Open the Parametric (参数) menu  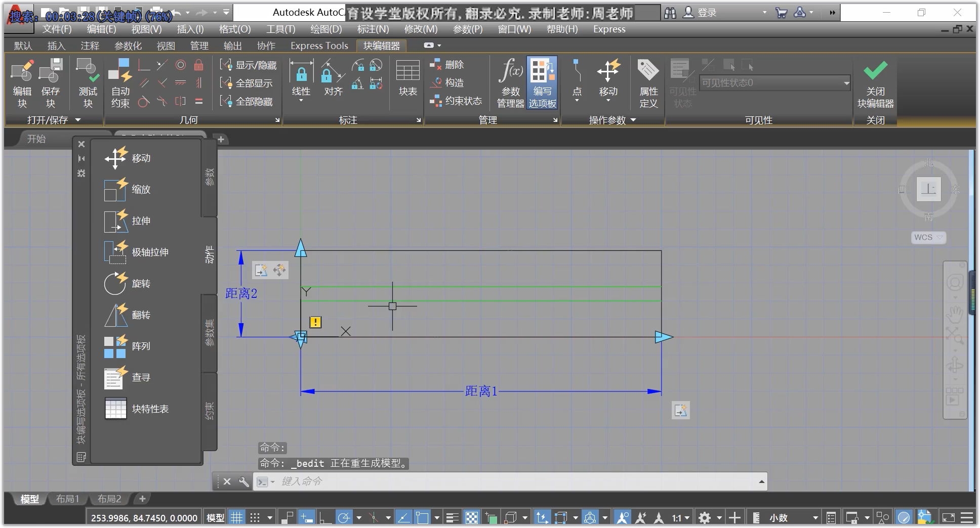(468, 29)
